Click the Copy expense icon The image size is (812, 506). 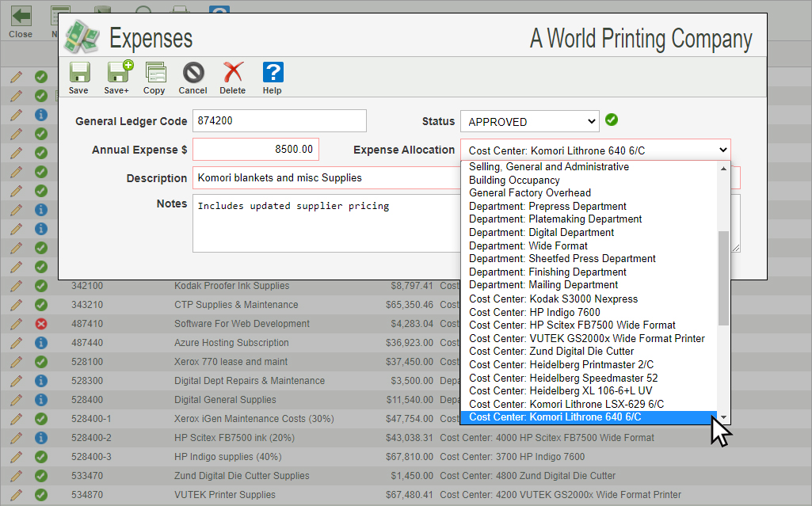[x=155, y=72]
